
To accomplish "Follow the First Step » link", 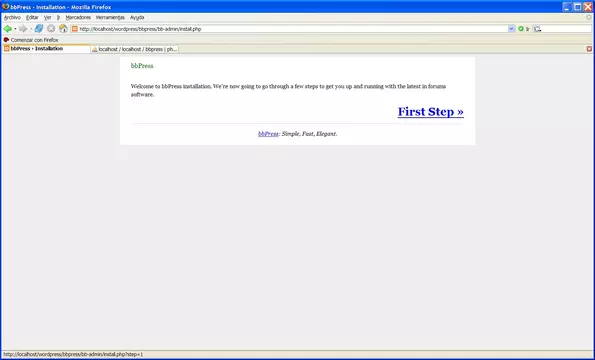I will coord(431,112).
